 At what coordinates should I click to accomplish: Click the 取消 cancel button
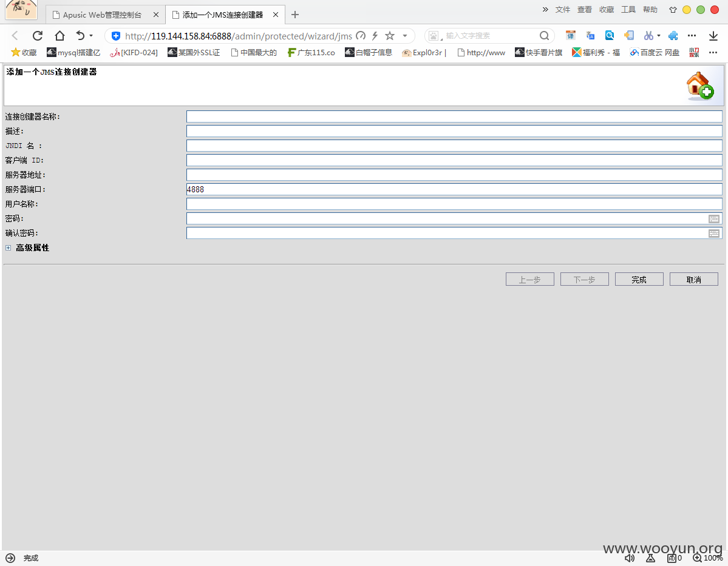pos(693,279)
